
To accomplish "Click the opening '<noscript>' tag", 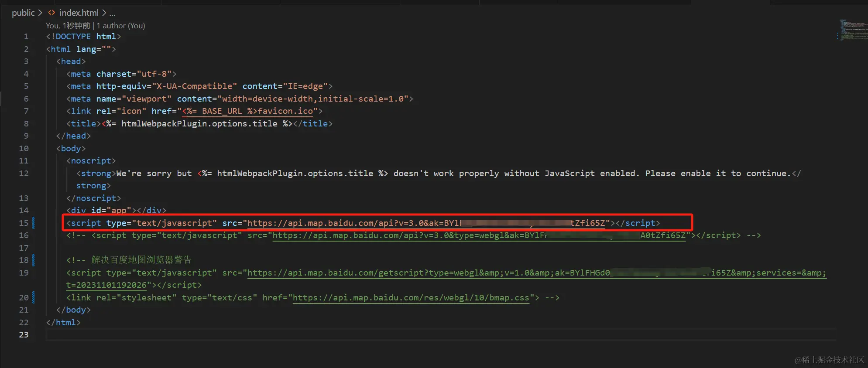I will 91,161.
